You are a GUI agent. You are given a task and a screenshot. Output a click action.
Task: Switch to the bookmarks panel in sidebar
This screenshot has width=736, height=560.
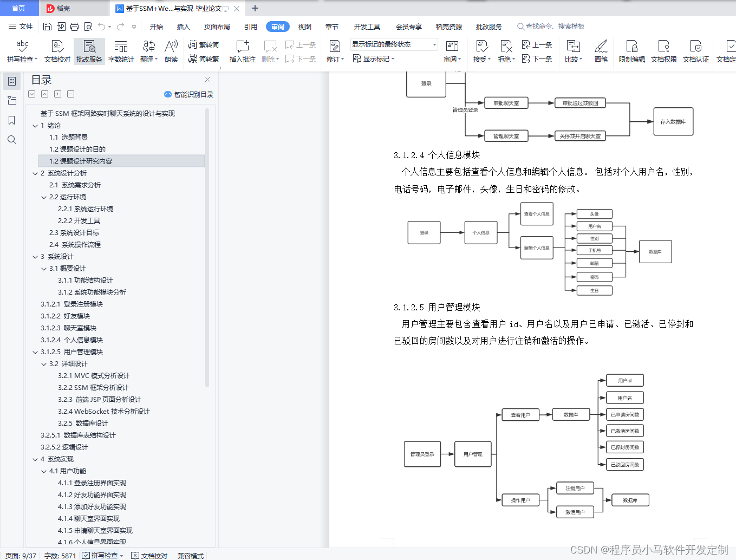11,120
